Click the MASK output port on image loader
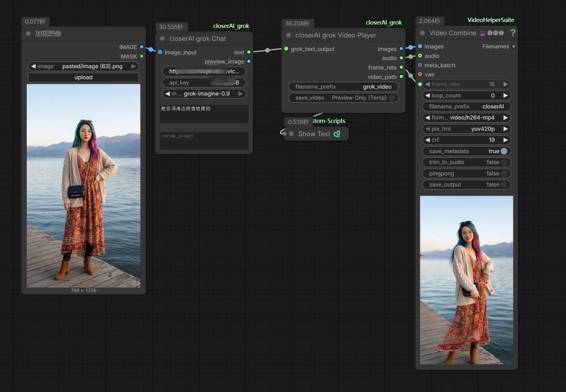This screenshot has width=566, height=392. click(x=141, y=56)
